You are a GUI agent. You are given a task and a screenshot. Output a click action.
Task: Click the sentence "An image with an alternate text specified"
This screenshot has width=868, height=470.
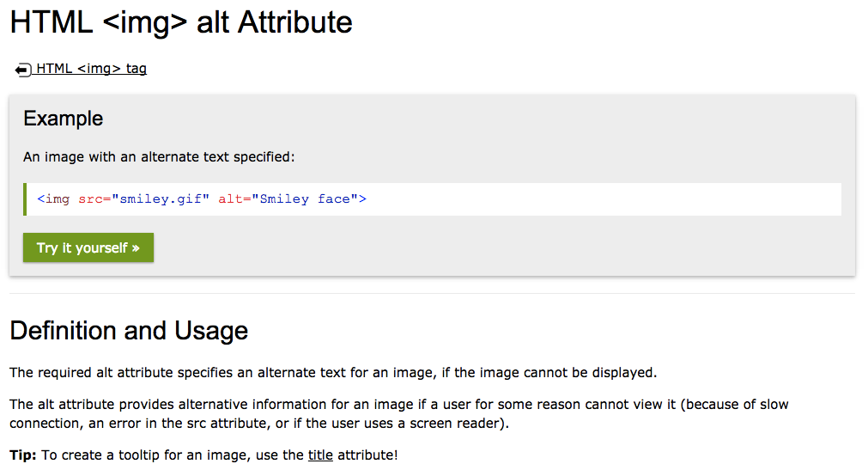(159, 157)
